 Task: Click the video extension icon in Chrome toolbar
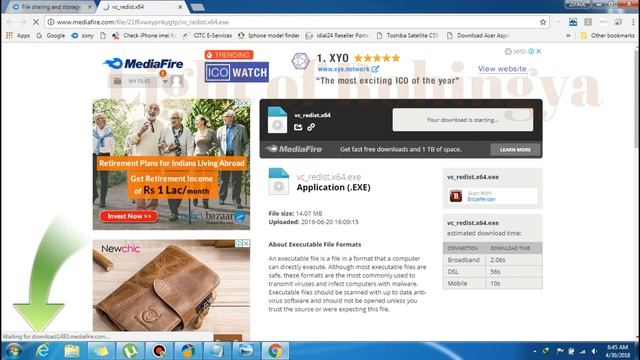573,22
